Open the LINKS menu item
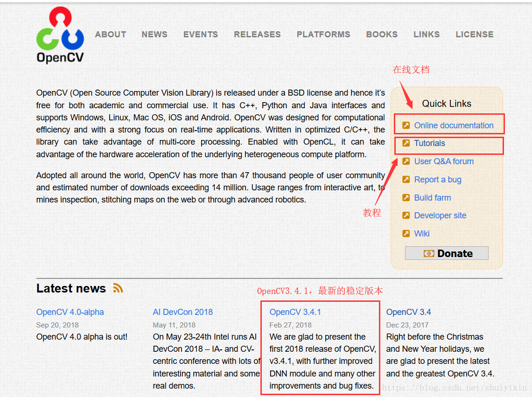 (x=427, y=34)
